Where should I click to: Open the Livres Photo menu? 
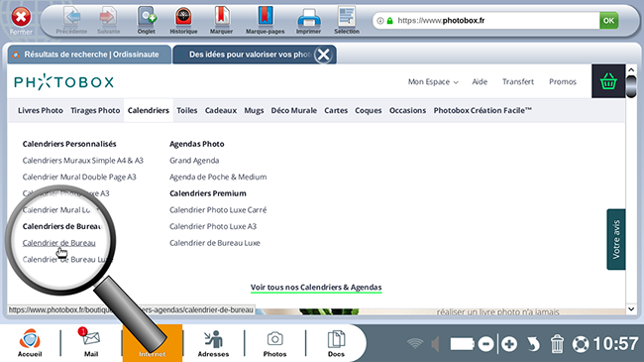tap(41, 110)
